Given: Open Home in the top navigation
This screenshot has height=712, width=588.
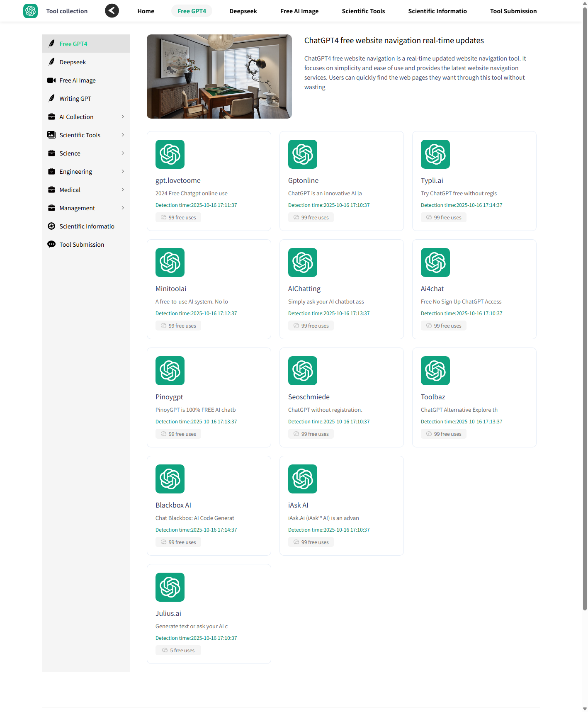Looking at the screenshot, I should point(146,11).
